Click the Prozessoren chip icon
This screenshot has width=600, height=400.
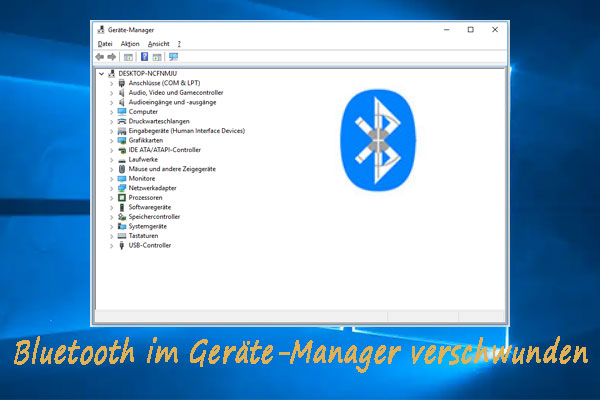point(122,198)
